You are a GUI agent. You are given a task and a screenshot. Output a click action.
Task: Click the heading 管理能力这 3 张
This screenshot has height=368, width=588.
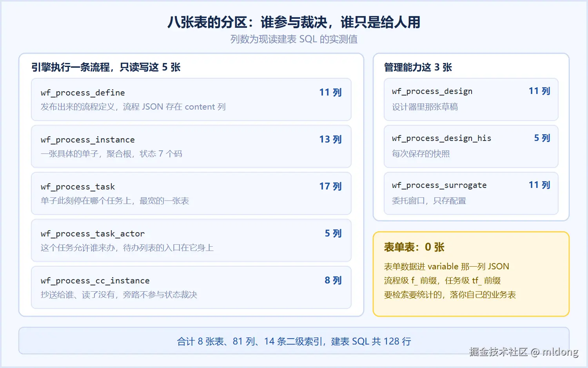pos(418,67)
